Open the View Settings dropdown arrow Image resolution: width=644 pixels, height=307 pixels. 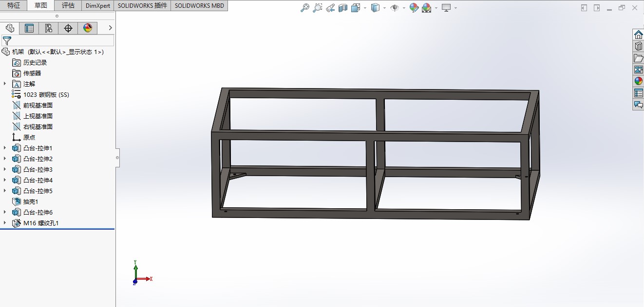click(x=455, y=8)
